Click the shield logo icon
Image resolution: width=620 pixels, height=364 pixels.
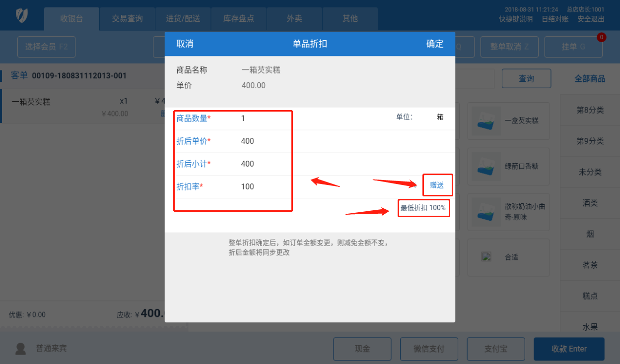click(x=22, y=15)
